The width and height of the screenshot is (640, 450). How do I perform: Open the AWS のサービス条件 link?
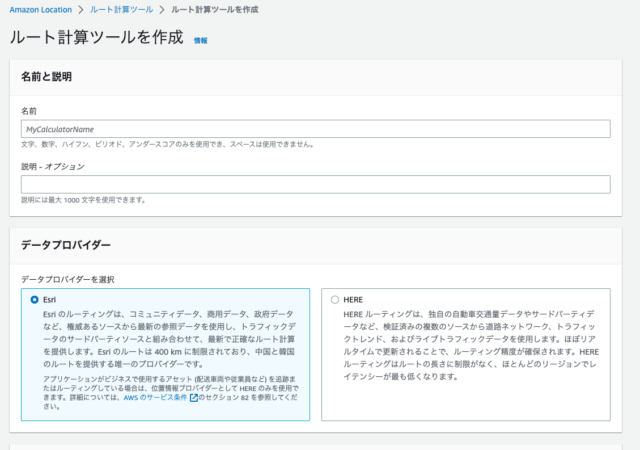155,397
